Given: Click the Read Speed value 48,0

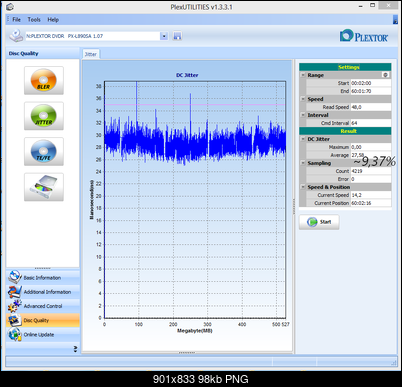Looking at the screenshot, I should (x=370, y=107).
